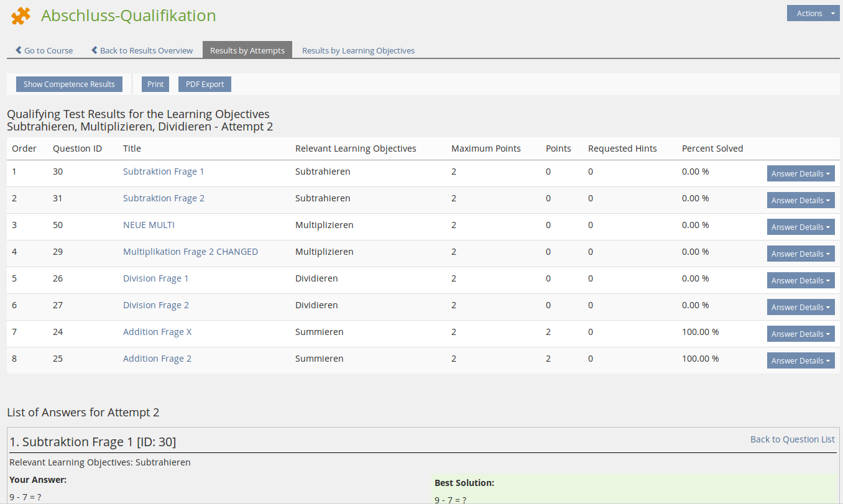Open Division Frage 2 question link
843x504 pixels.
[x=155, y=305]
